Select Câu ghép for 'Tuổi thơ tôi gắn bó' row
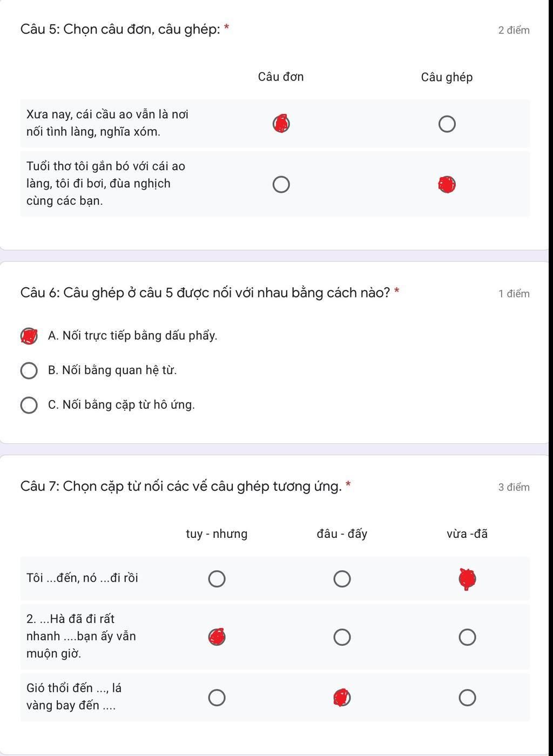553x756 pixels. [x=447, y=184]
